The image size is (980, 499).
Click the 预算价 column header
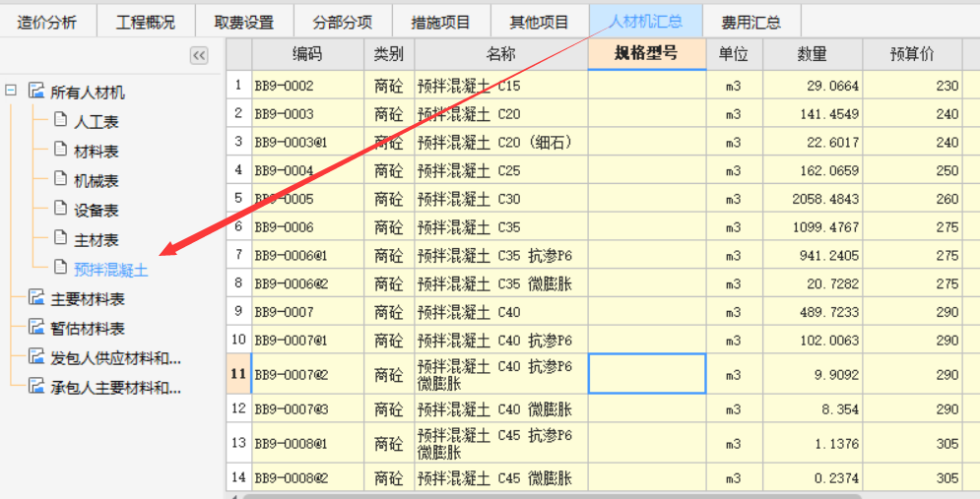pos(912,54)
